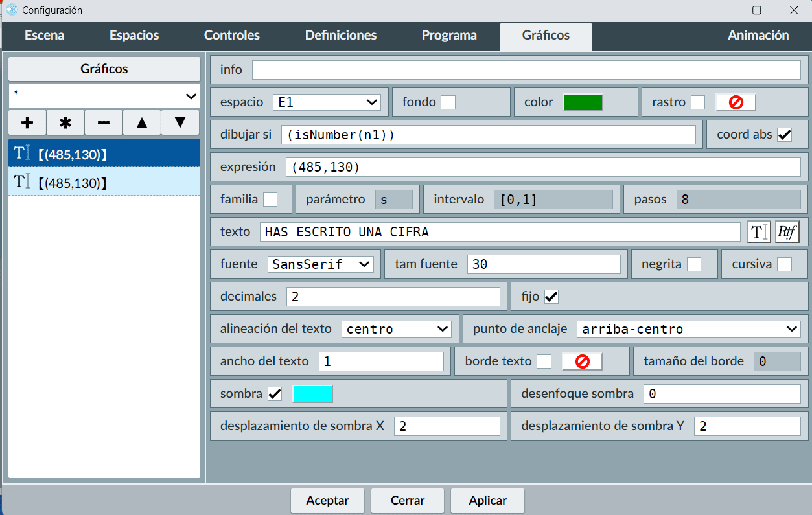Disable the coord abs checkbox
Image resolution: width=812 pixels, height=515 pixels.
pos(785,135)
